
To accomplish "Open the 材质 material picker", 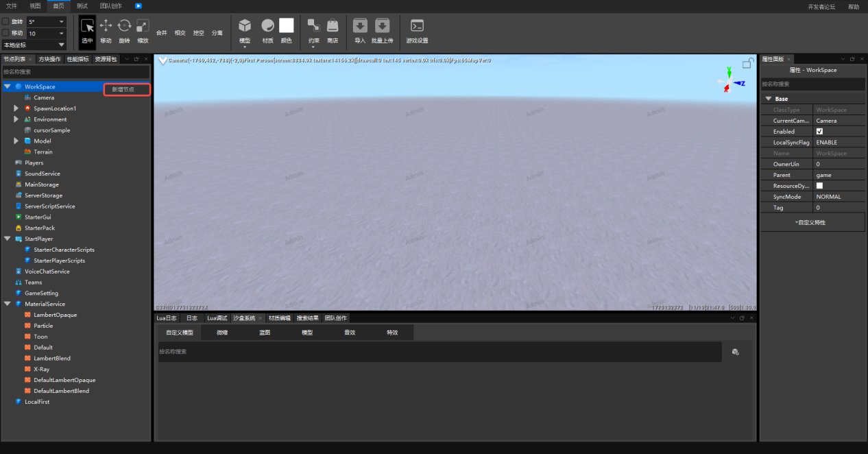I will click(268, 26).
